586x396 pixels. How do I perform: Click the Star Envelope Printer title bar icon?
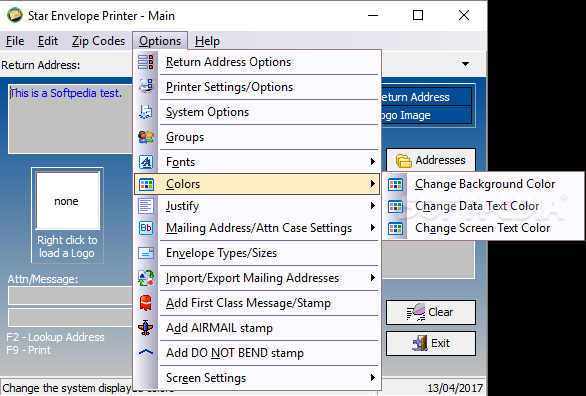pos(15,16)
